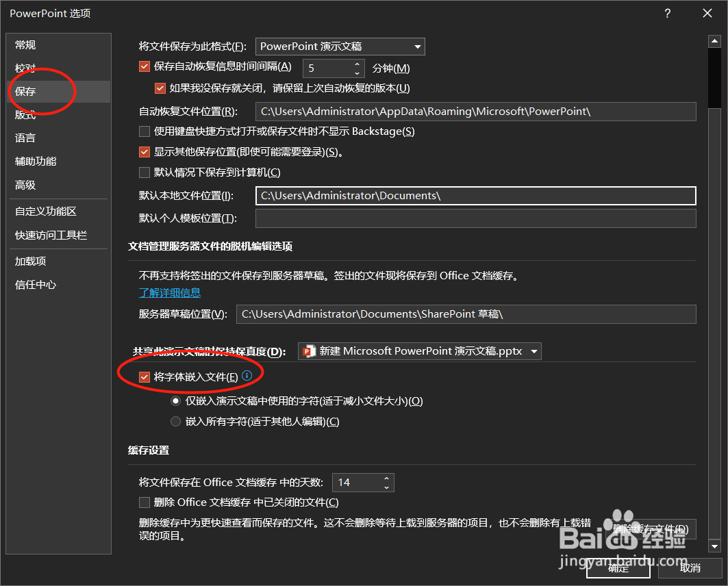Screen dimensions: 728x586
Task: Click the 自动恢复文件位置 path field
Action: (x=475, y=112)
